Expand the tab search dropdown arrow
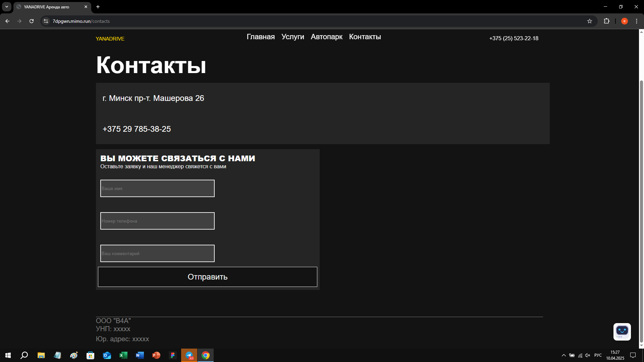This screenshot has height=362, width=644. tap(7, 7)
